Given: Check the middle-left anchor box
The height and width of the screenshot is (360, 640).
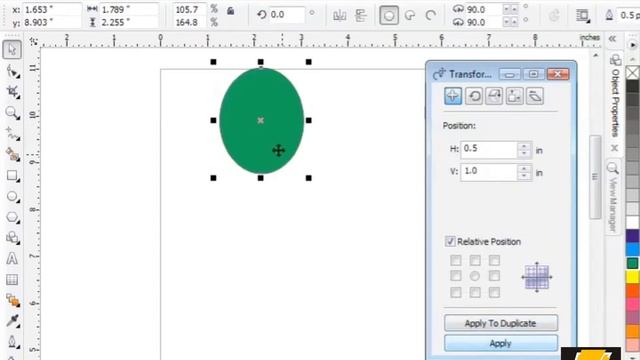Looking at the screenshot, I should tap(456, 276).
